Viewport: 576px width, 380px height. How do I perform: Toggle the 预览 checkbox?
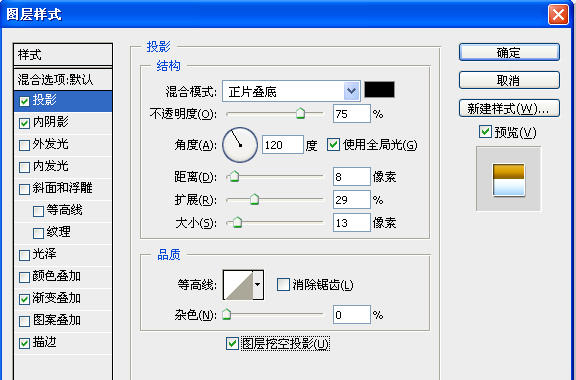485,132
